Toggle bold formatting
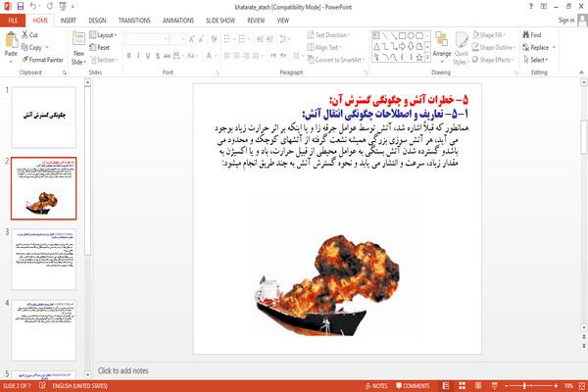This screenshot has width=588, height=392. tap(129, 56)
